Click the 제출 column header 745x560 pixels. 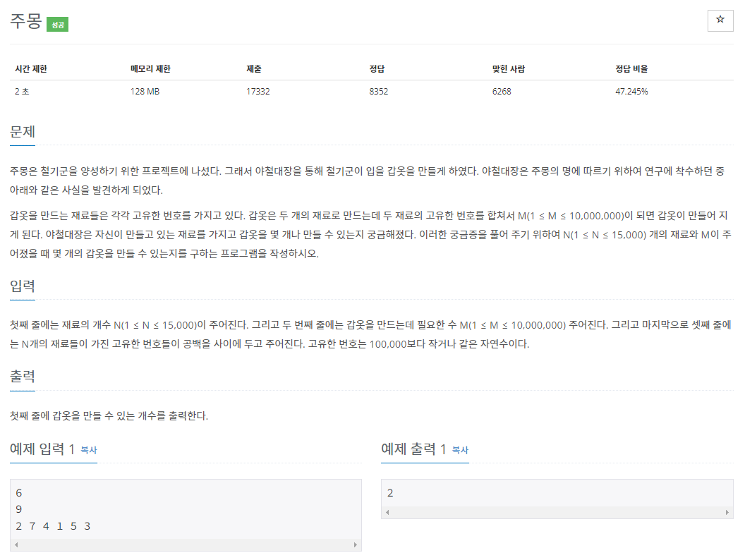pyautogui.click(x=254, y=69)
